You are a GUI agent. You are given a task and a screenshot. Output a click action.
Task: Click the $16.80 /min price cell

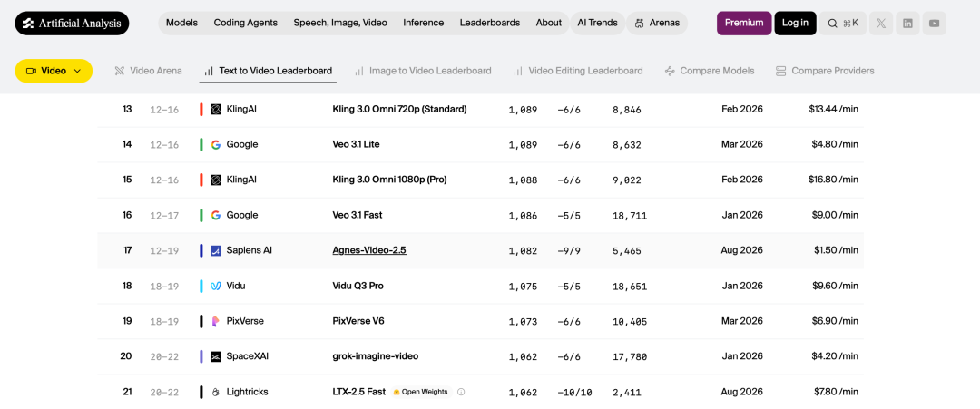[x=833, y=180]
